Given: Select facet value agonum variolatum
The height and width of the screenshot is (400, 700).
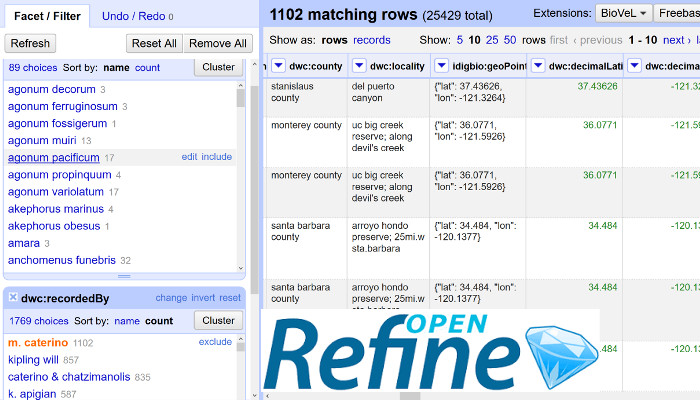Looking at the screenshot, I should [x=56, y=192].
